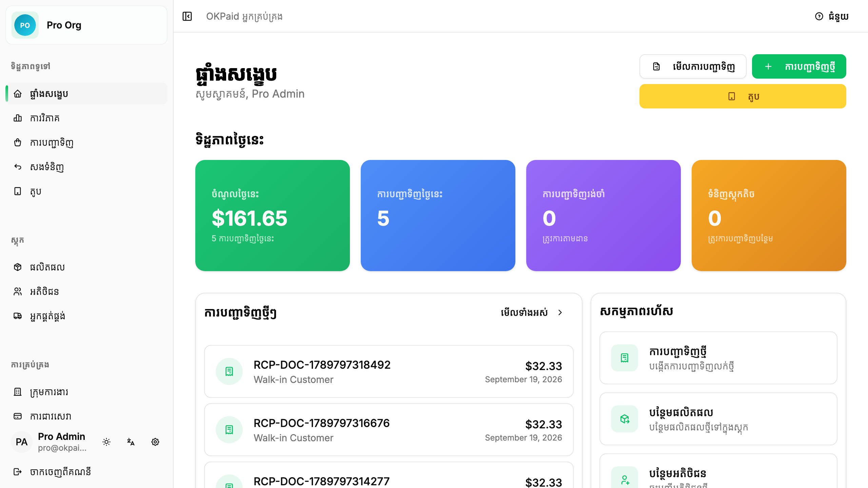The width and height of the screenshot is (868, 488).
Task: Toggle light/dark theme sun icon
Action: (106, 442)
